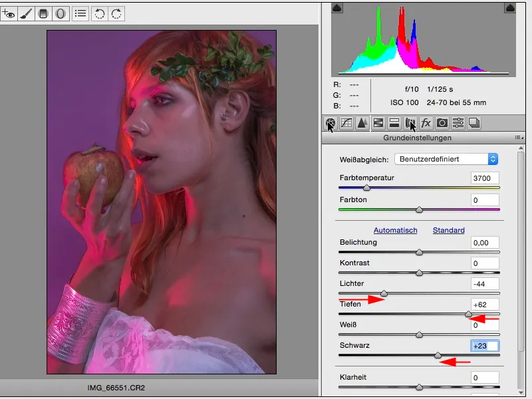Image resolution: width=532 pixels, height=399 pixels.
Task: Select the Red Eye Removal tool
Action: (x=8, y=13)
